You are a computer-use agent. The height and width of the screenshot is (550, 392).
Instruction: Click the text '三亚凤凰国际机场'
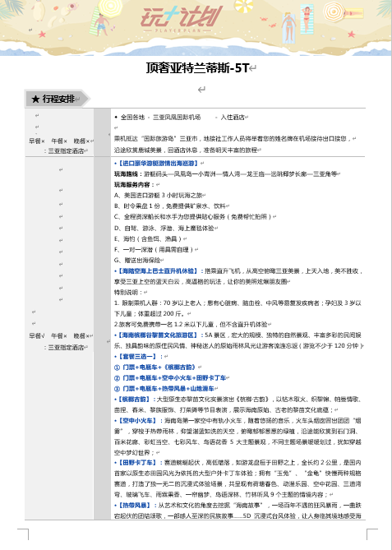177,118
